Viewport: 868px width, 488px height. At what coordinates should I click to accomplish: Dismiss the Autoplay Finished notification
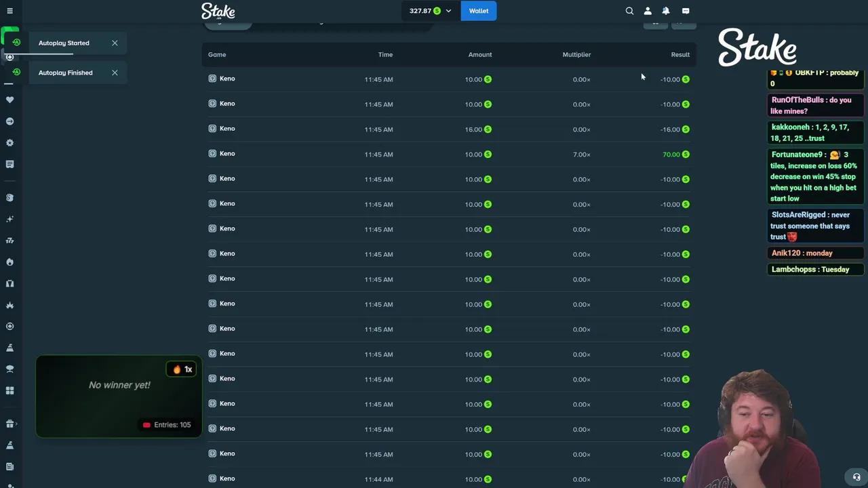click(x=115, y=73)
